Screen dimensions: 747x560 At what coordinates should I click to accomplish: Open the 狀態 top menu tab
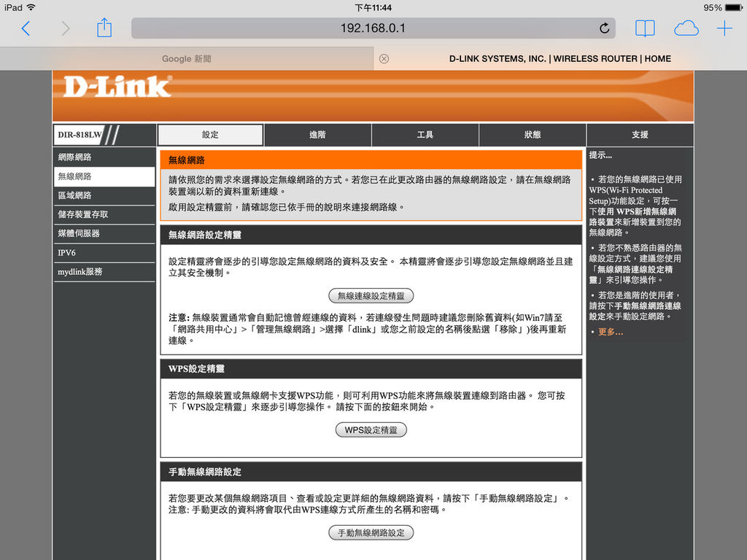pos(533,135)
